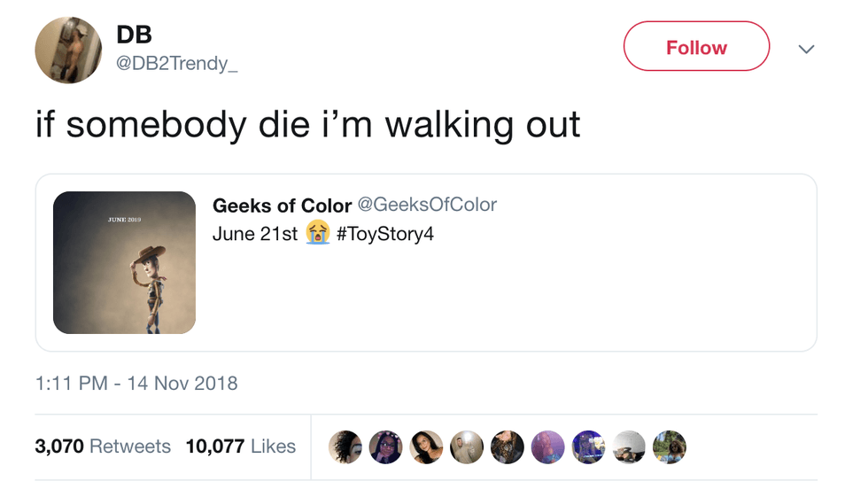Open DB's profile picture
Image resolution: width=868 pixels, height=489 pixels.
click(68, 50)
